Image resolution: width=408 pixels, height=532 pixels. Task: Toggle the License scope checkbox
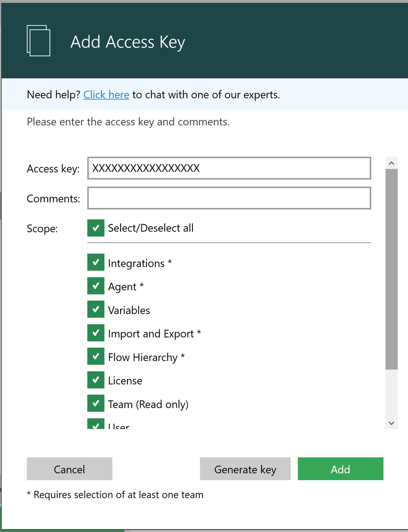96,380
